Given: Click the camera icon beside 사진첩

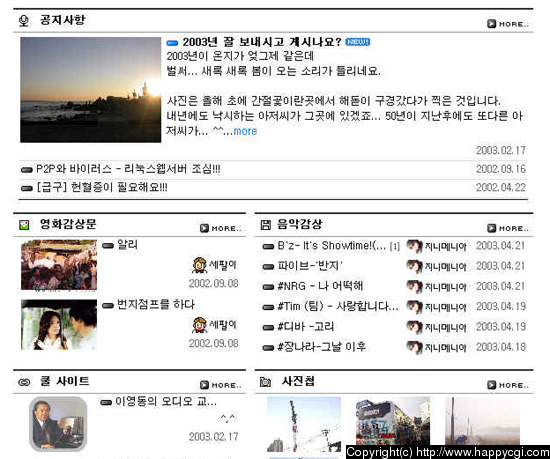Looking at the screenshot, I should coord(266,382).
